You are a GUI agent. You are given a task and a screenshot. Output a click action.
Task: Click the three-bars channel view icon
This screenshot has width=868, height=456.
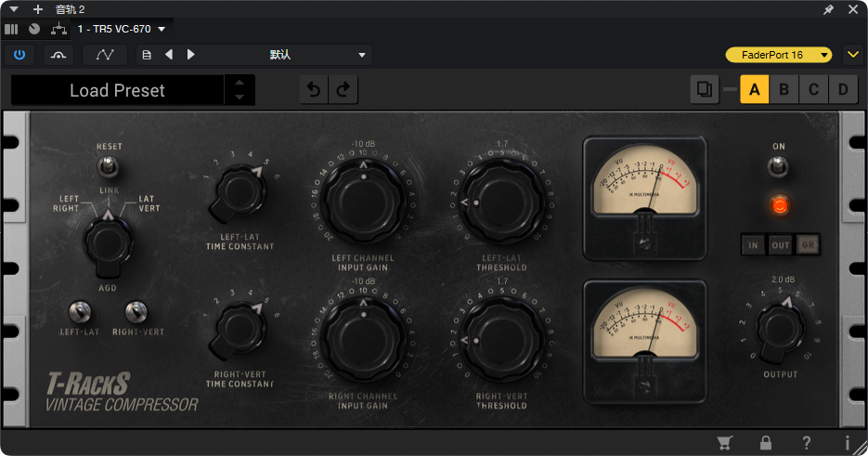pos(11,29)
